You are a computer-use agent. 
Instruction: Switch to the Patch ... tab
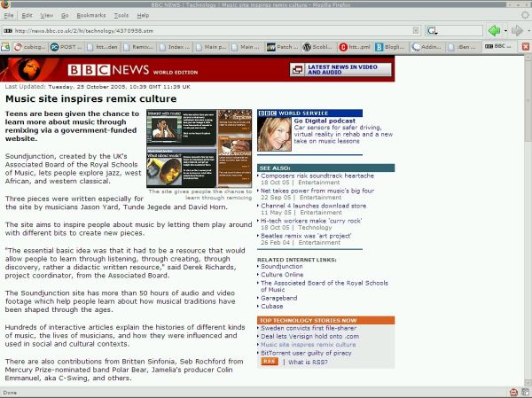pos(284,47)
